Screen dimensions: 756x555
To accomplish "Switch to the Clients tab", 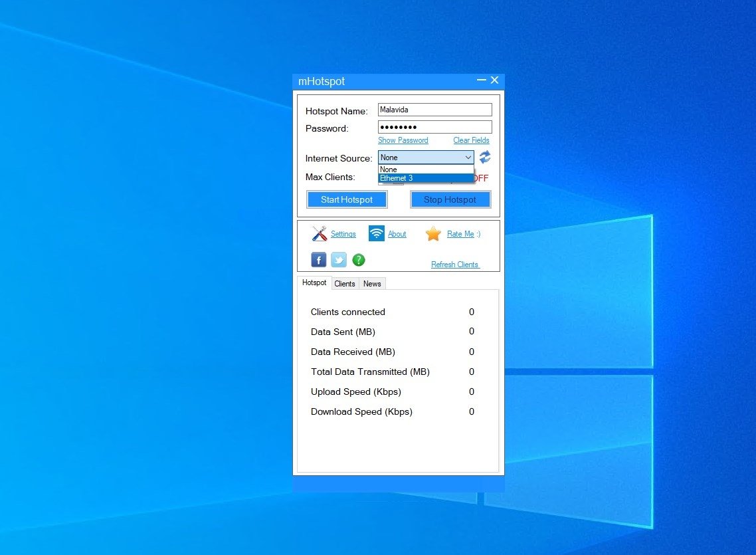I will click(x=345, y=284).
